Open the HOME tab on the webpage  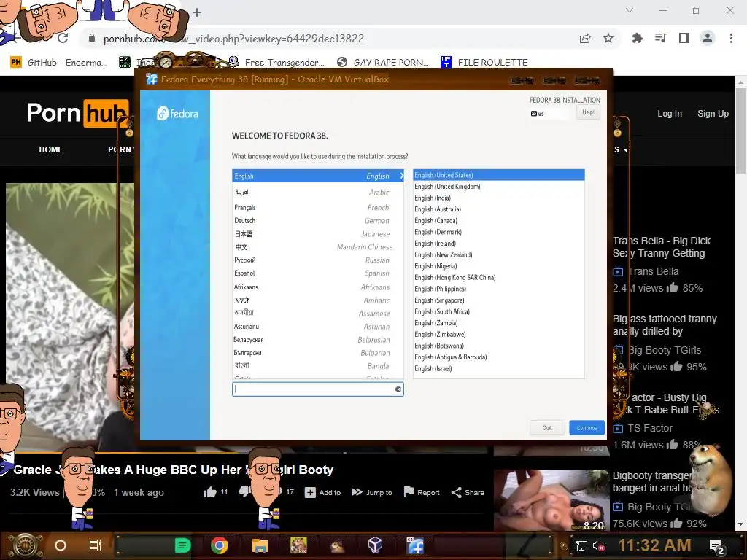pos(51,149)
